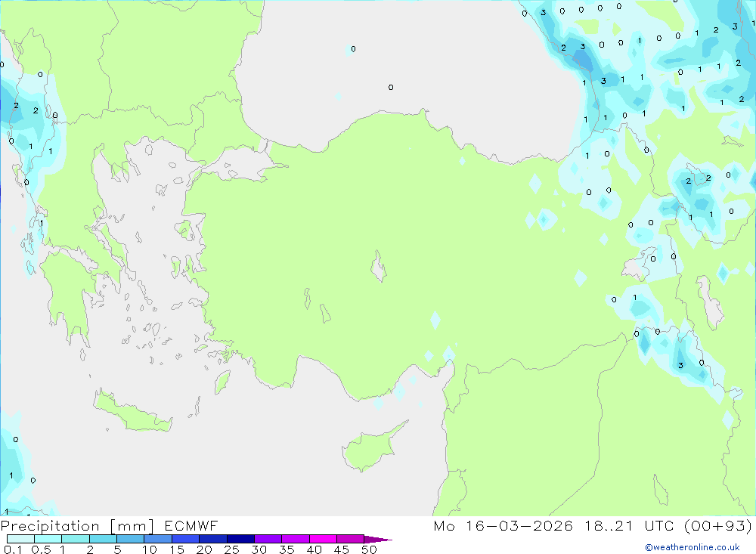
Task: Click the 15–20 mm legend swatch
Action: (x=185, y=539)
